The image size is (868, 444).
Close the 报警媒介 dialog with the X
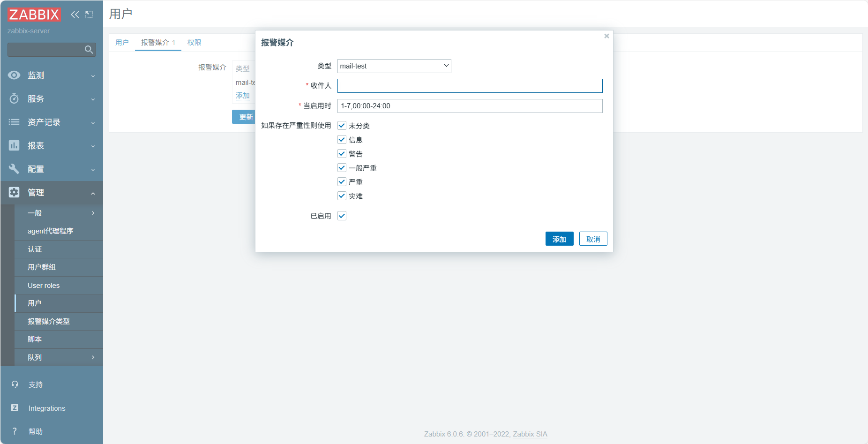coord(606,36)
